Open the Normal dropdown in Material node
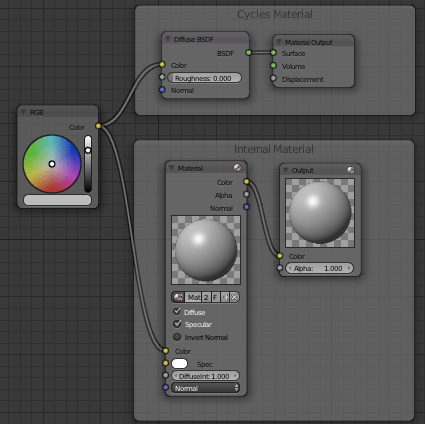 pos(205,388)
